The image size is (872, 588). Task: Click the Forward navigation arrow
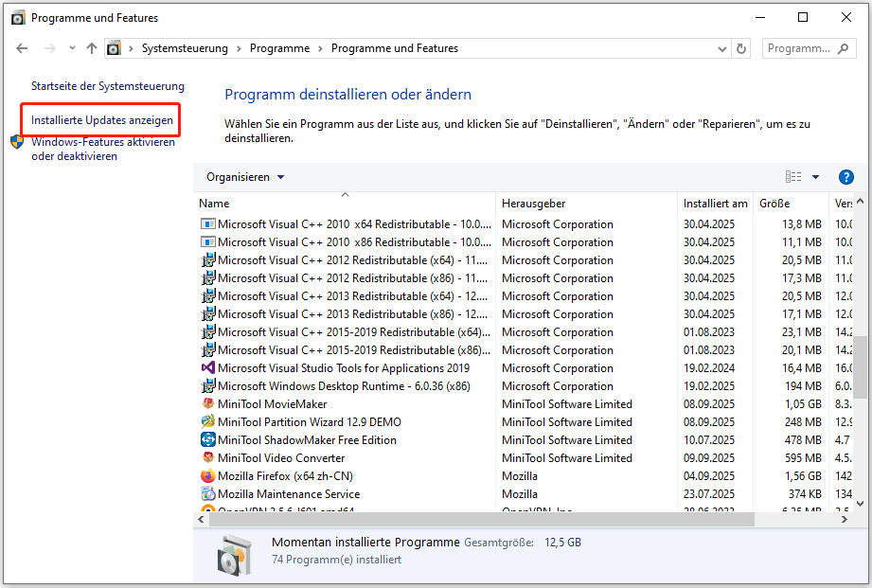[49, 48]
